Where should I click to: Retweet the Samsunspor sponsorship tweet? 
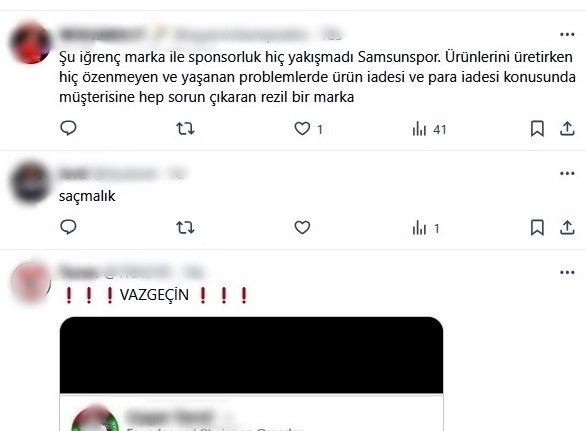[185, 129]
